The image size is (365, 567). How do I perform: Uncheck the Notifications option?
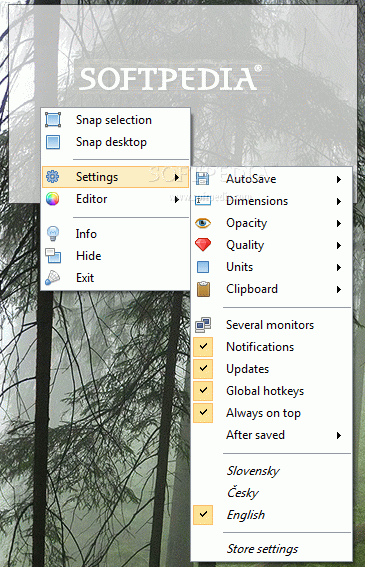[x=203, y=347]
